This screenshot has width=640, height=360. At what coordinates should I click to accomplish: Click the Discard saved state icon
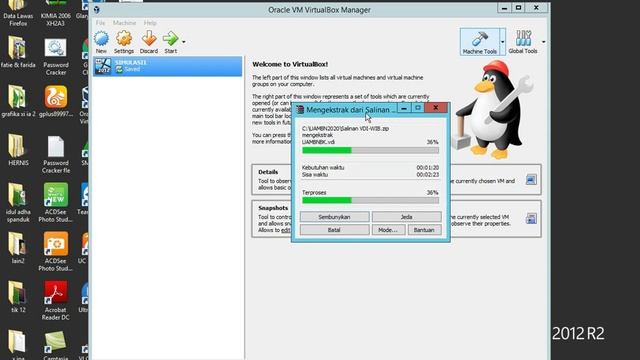click(149, 42)
